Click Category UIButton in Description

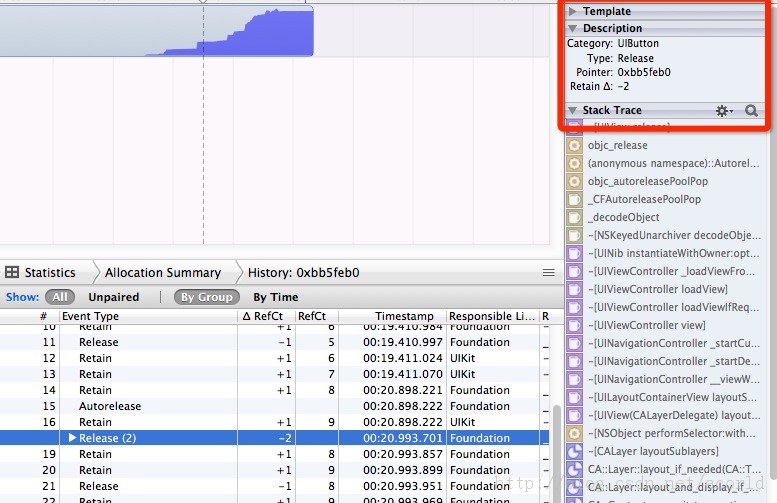point(638,44)
